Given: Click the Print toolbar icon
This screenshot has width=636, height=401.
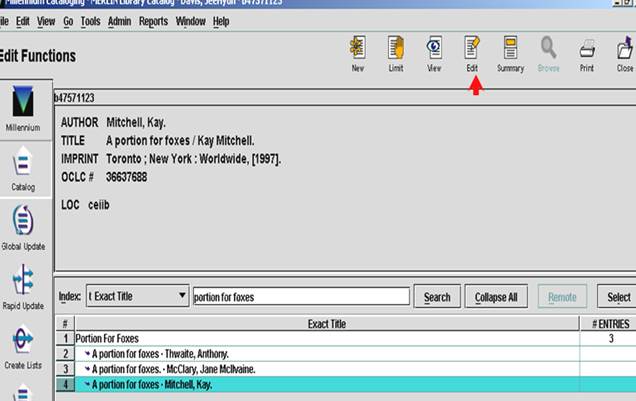Looking at the screenshot, I should (587, 53).
